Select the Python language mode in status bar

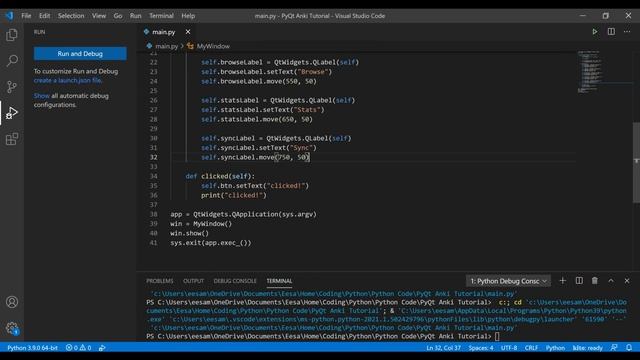[x=555, y=348]
